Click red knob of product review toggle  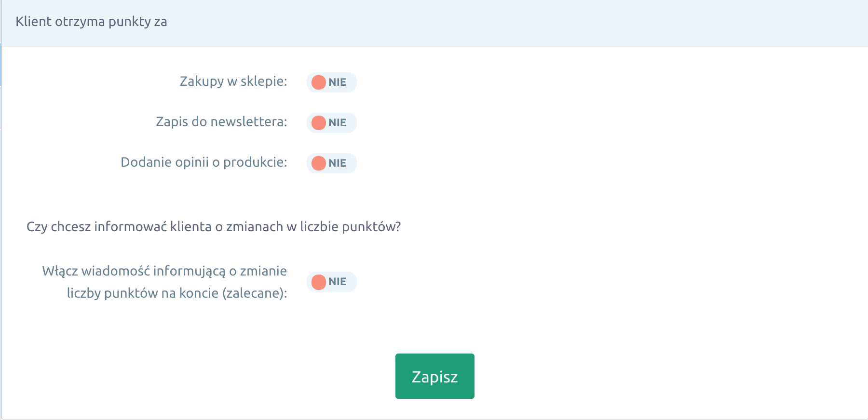[x=319, y=163]
